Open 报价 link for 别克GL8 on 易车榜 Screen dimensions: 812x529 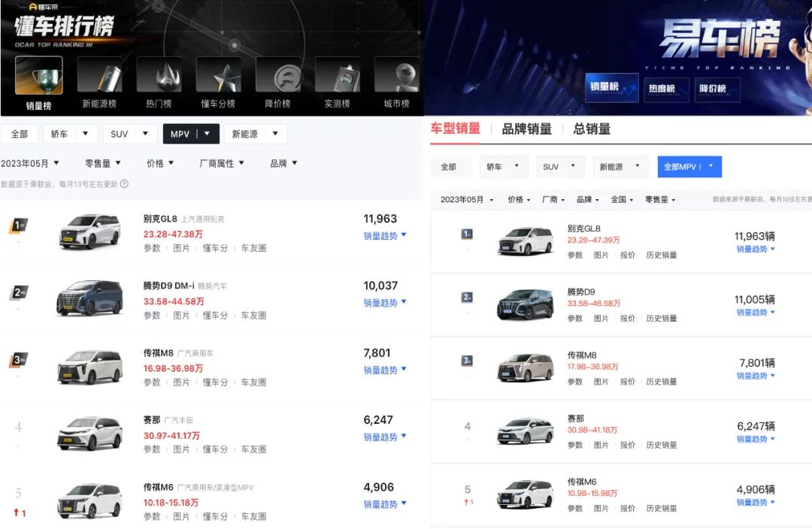click(628, 255)
